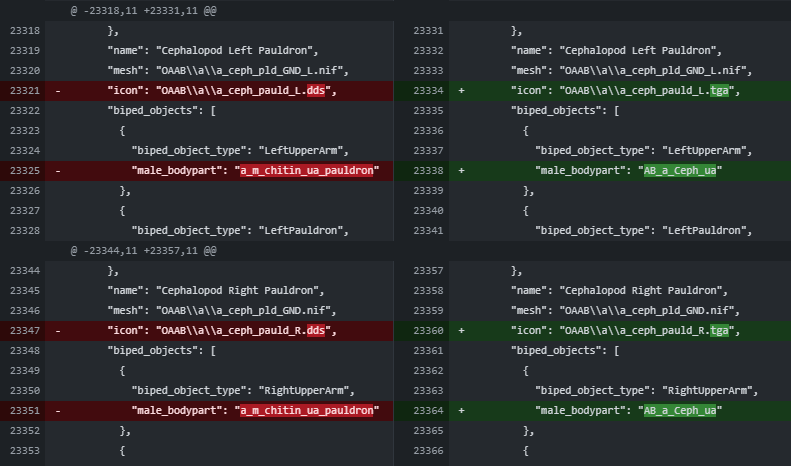Image resolution: width=791 pixels, height=466 pixels.
Task: Select line number 23321 on deleted icon line
Action: pyautogui.click(x=25, y=91)
